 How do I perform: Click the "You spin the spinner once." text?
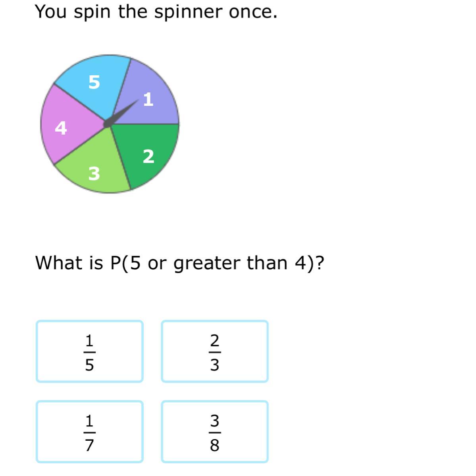156,12
